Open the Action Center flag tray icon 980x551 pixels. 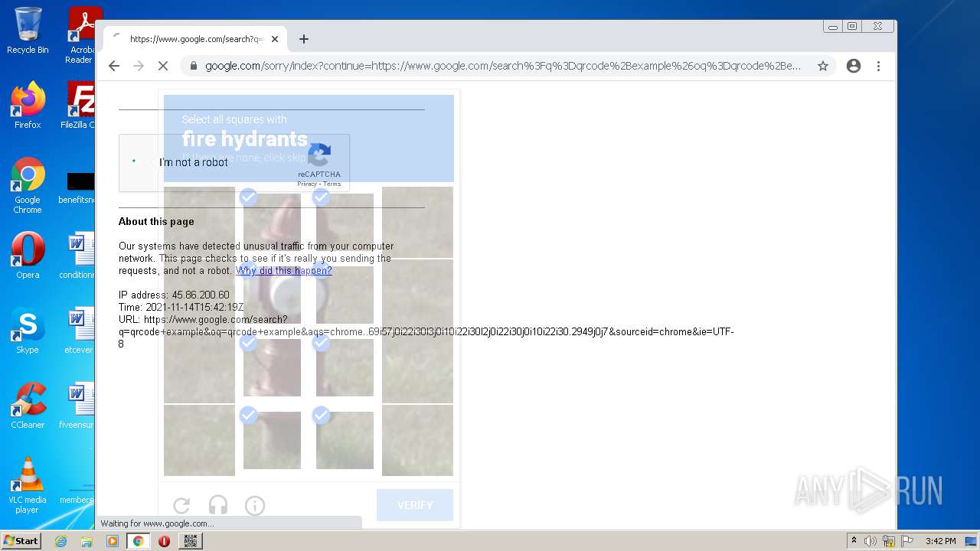(x=907, y=541)
